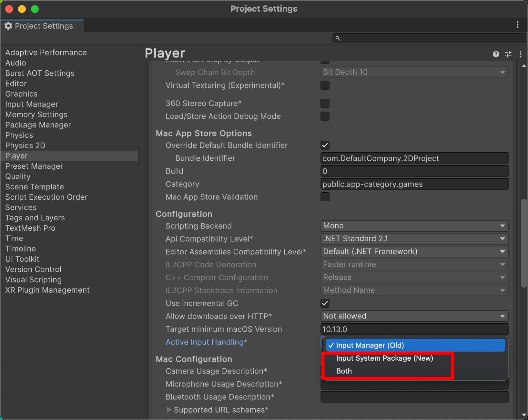Open IL2CPP Code Generation dropdown

point(414,265)
